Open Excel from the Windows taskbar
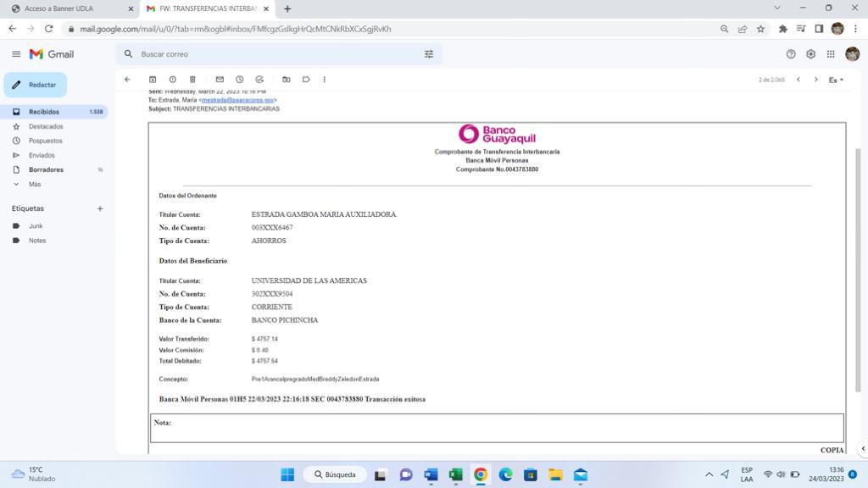Image resolution: width=868 pixels, height=488 pixels. tap(456, 474)
